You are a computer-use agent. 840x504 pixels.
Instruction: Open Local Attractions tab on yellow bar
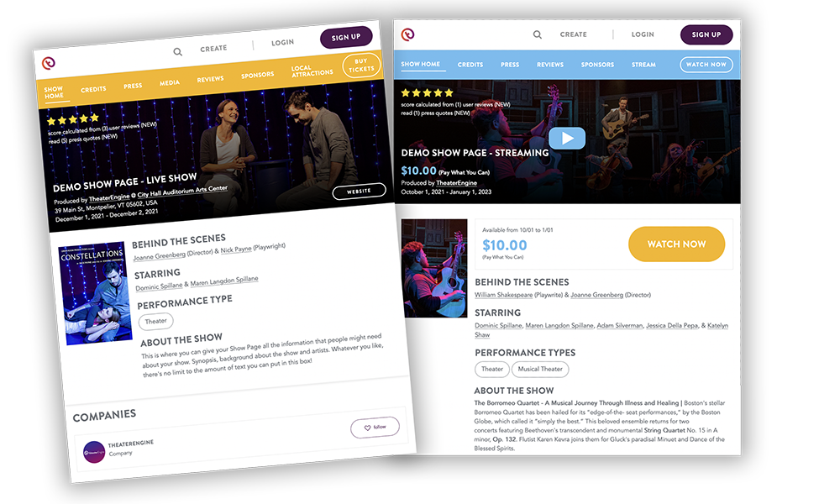coord(312,71)
